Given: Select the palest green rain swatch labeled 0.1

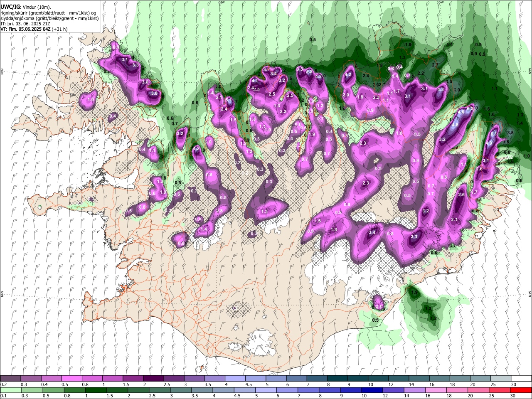Looking at the screenshot, I should coord(10,390).
